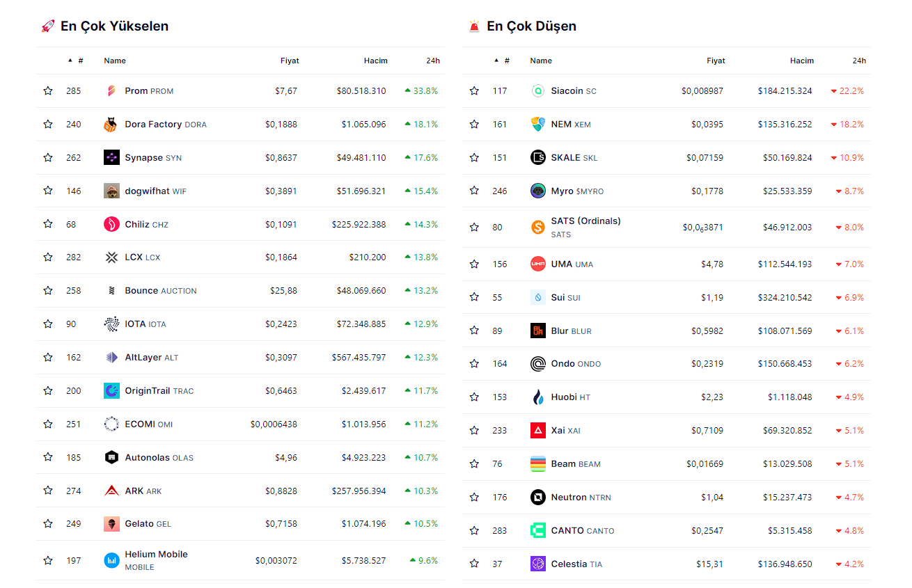Sort losers by Hacim column header
This screenshot has width=912, height=588.
coord(802,61)
